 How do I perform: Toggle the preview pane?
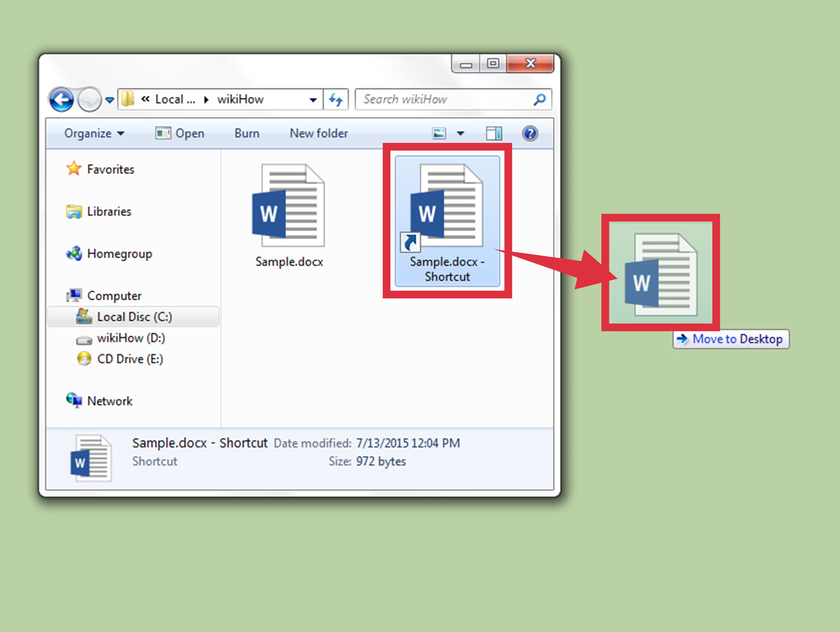[x=494, y=133]
